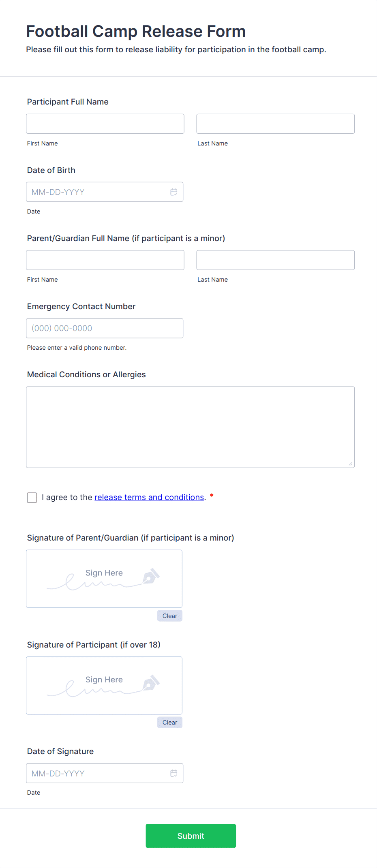Expand the Date of Signature date picker
Image resolution: width=377 pixels, height=868 pixels.
click(x=174, y=773)
